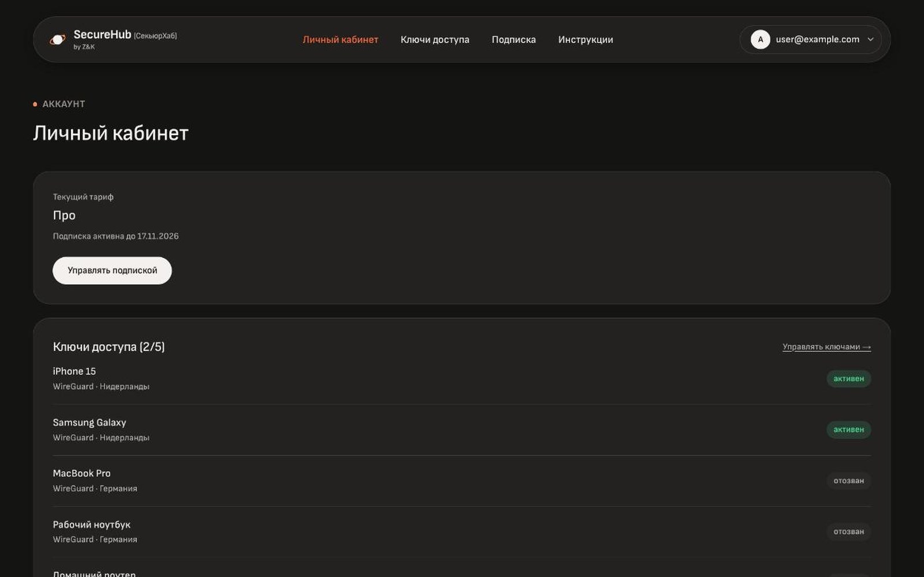Open the Подписка navigation item

coord(513,39)
